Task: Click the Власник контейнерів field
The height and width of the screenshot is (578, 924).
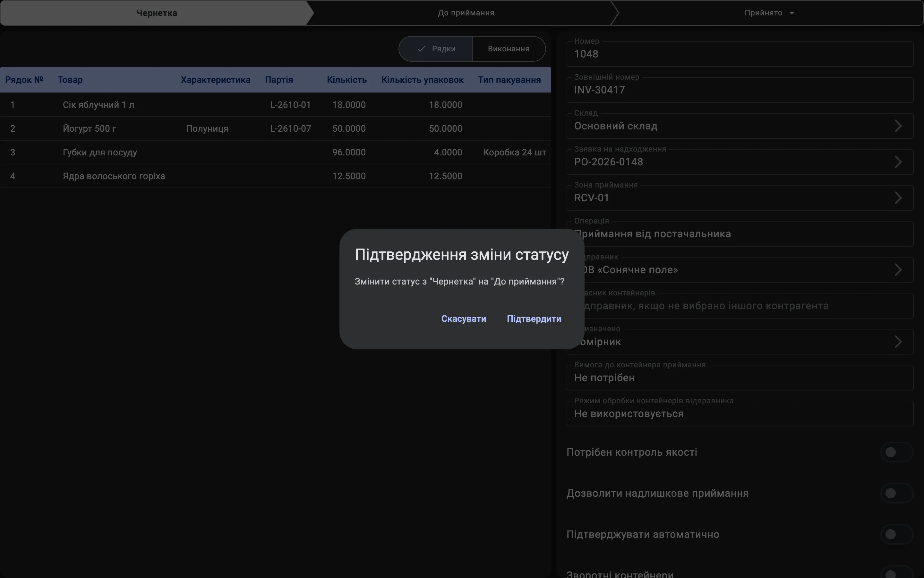Action: (740, 305)
